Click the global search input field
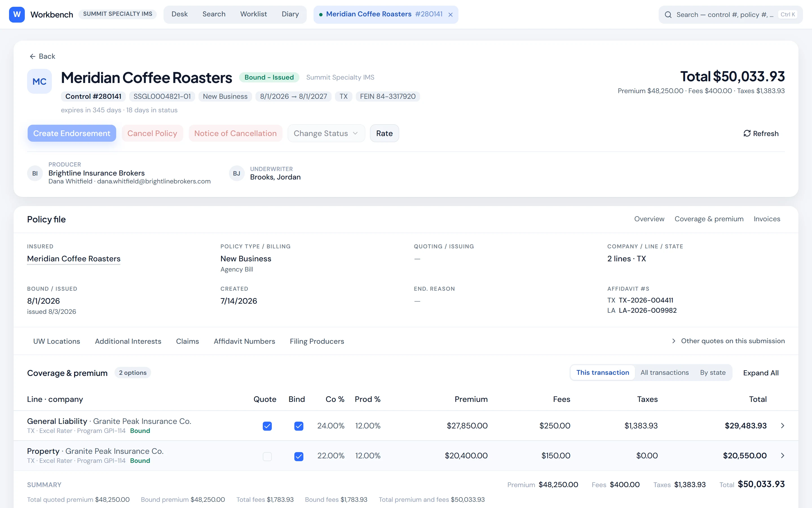The height and width of the screenshot is (508, 812). coord(731,15)
